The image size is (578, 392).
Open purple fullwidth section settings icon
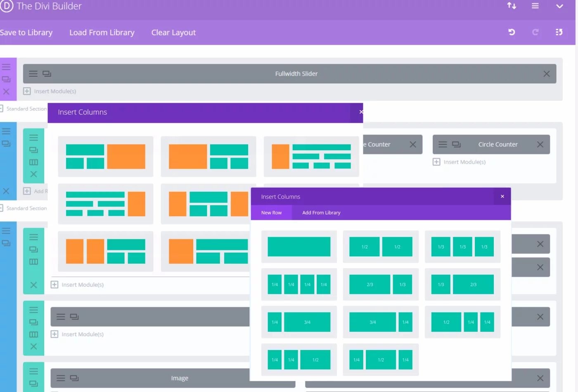[x=6, y=67]
